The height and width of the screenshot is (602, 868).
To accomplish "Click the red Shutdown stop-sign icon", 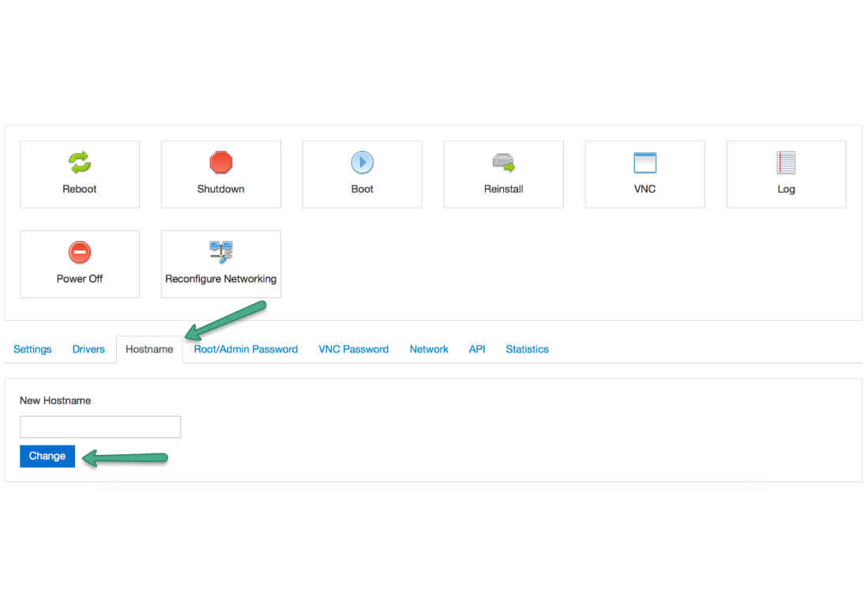I will pos(221,163).
